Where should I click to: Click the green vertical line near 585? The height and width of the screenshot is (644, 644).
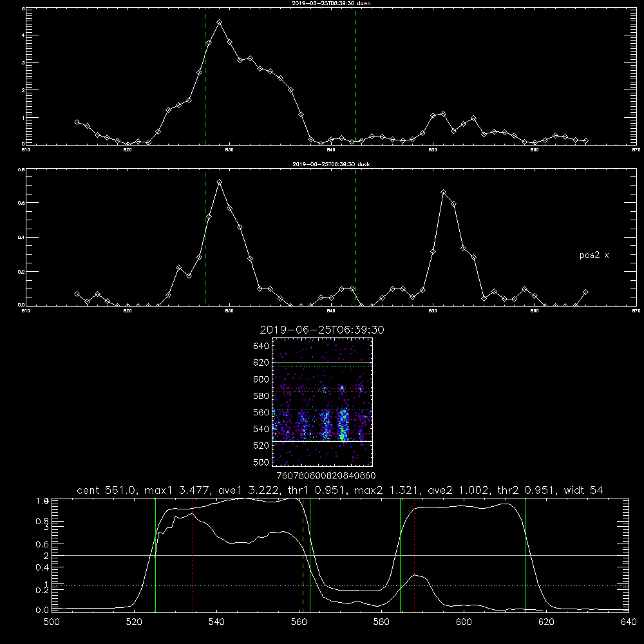click(x=400, y=555)
